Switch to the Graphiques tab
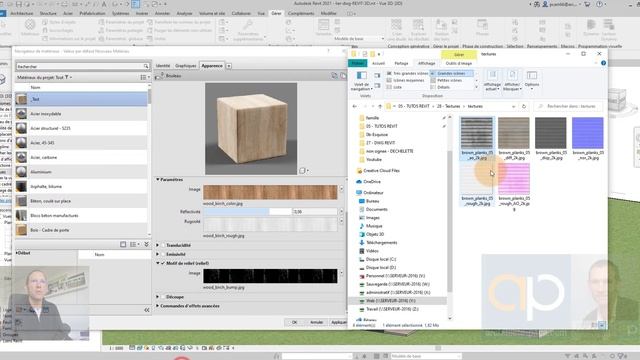The height and width of the screenshot is (360, 640). pyautogui.click(x=186, y=66)
